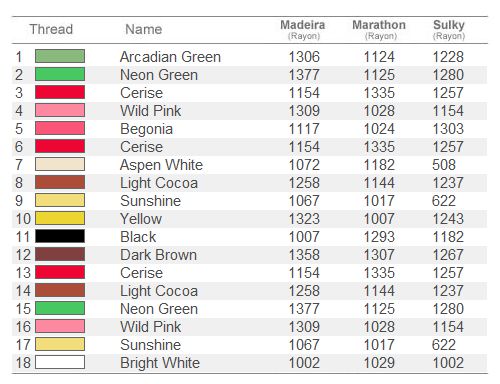Click the Thread column header
The height and width of the screenshot is (384, 500).
[x=51, y=29]
